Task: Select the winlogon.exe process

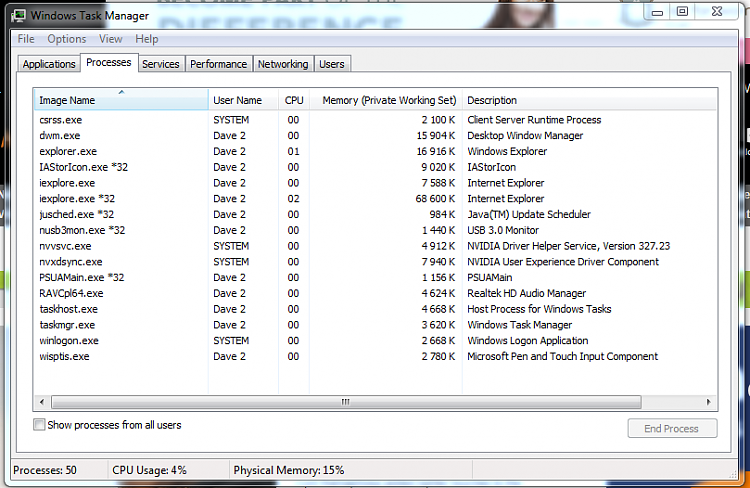Action: point(375,341)
